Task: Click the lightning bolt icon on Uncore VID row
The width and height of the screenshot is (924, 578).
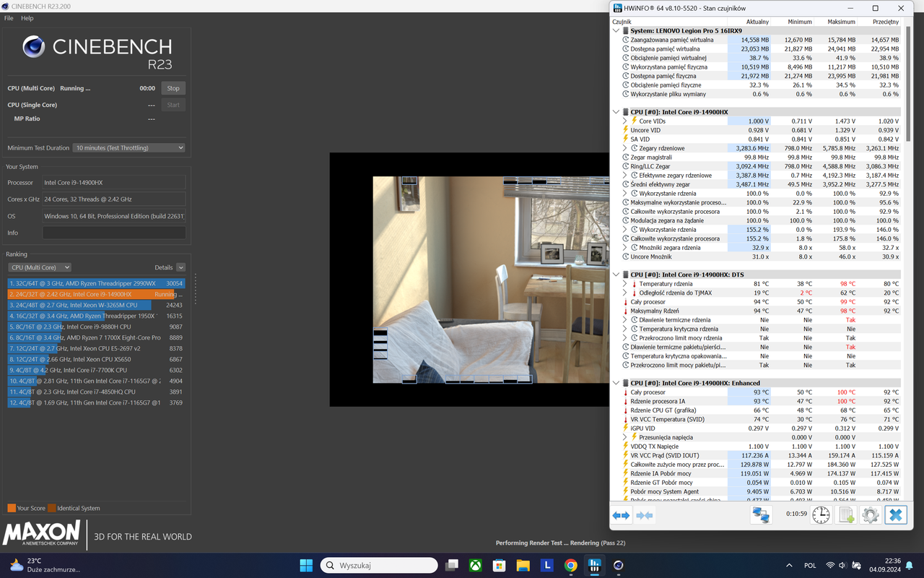Action: coord(626,130)
